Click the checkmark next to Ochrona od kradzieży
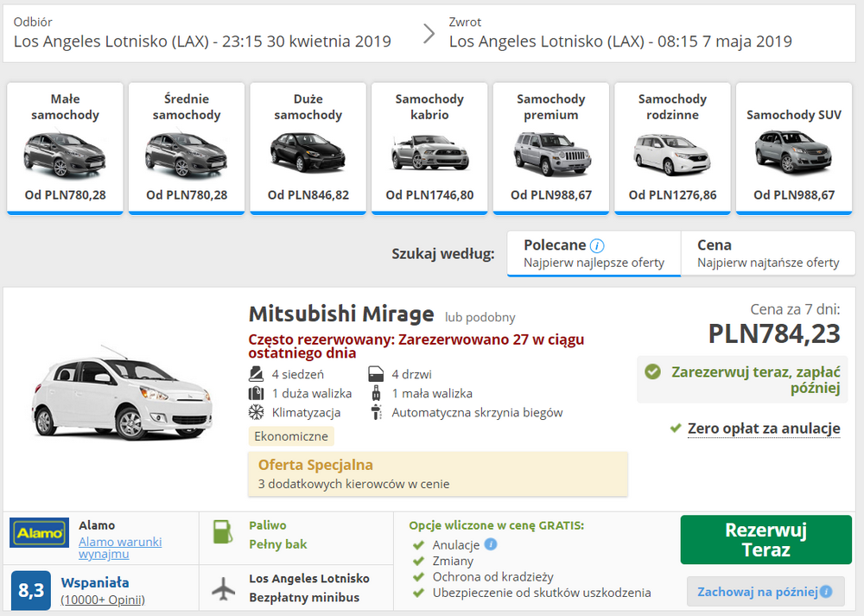The height and width of the screenshot is (616, 864). tap(419, 577)
